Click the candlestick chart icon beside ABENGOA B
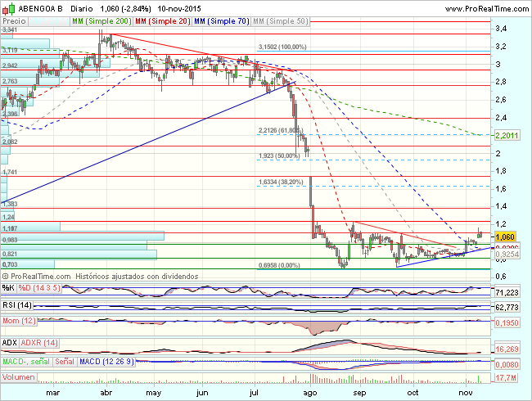Viewport: 532px width, 401px height. pos(9,9)
